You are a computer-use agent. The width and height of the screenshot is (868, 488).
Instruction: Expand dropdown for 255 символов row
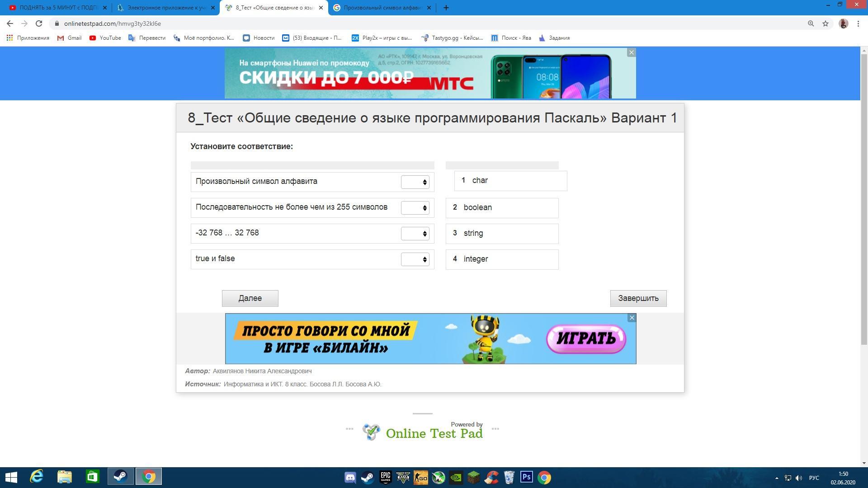click(x=415, y=208)
